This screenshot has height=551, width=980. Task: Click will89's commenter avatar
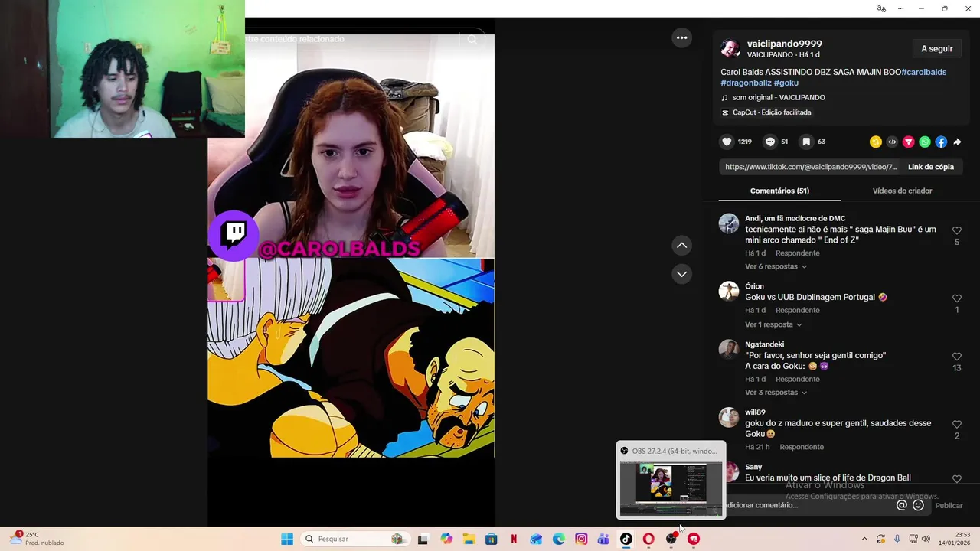(x=729, y=417)
